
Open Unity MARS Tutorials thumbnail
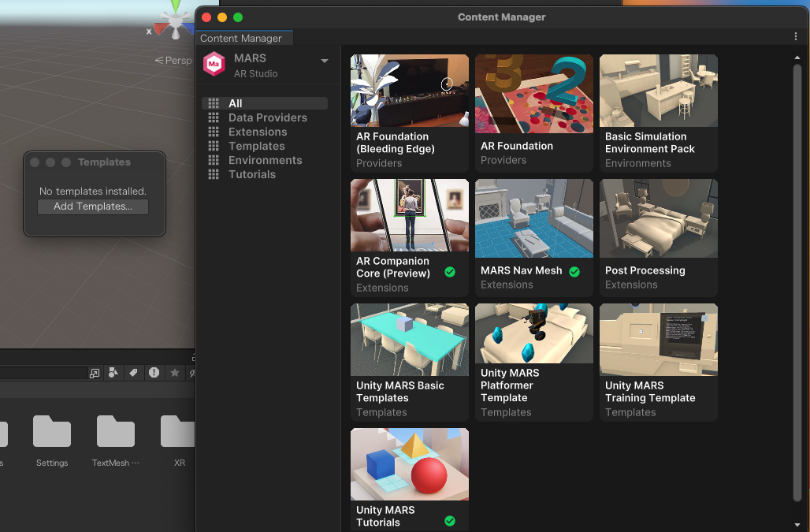pyautogui.click(x=410, y=463)
